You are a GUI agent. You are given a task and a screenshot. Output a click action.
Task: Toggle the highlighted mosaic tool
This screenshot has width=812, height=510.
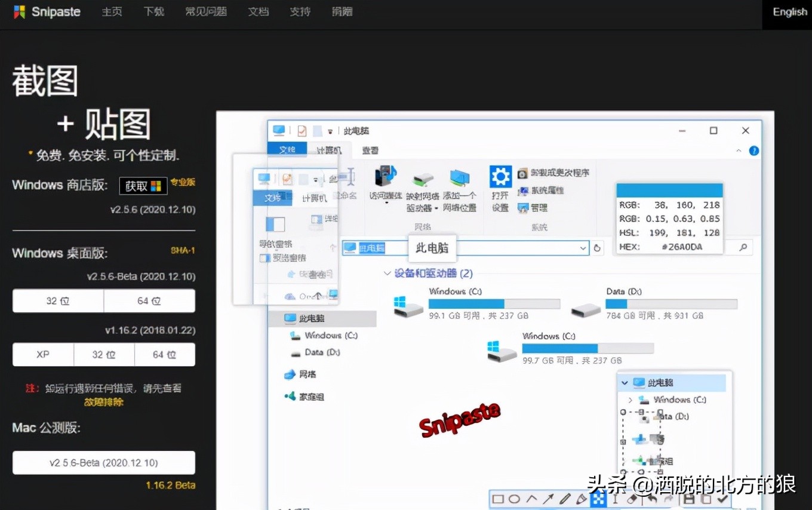(x=598, y=499)
